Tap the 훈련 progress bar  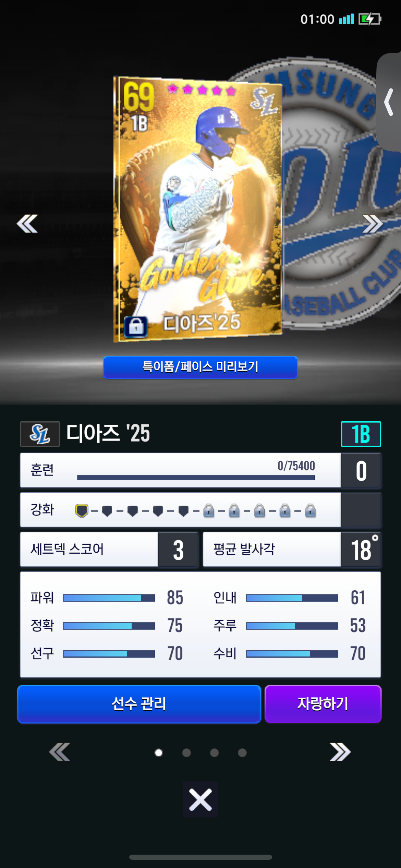pos(196,478)
